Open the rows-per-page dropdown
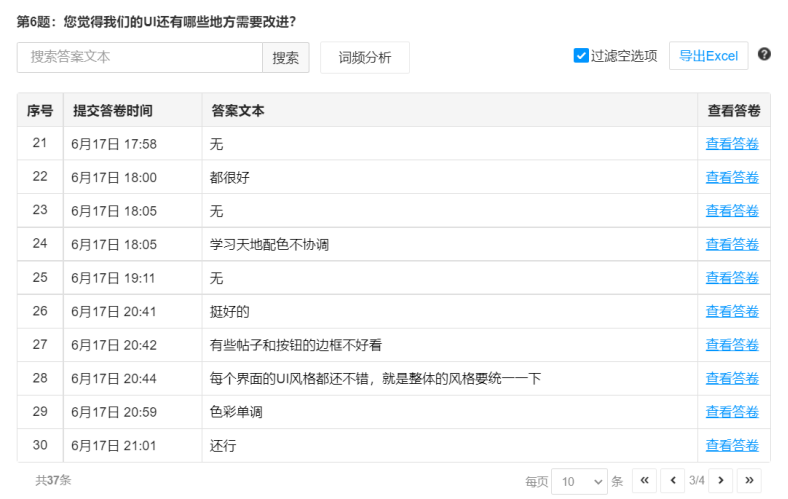Image resolution: width=788 pixels, height=499 pixels. point(579,481)
